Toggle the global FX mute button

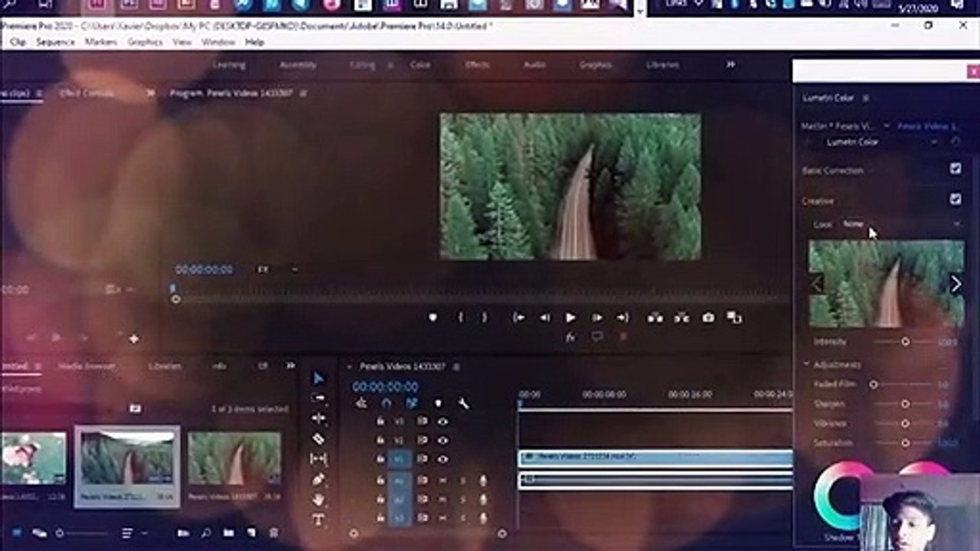tap(570, 337)
